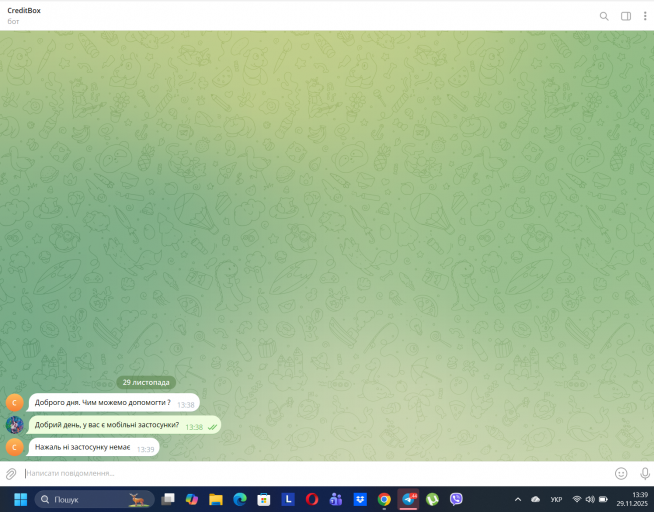Open Task View on the taskbar
This screenshot has width=654, height=512.
pyautogui.click(x=168, y=499)
